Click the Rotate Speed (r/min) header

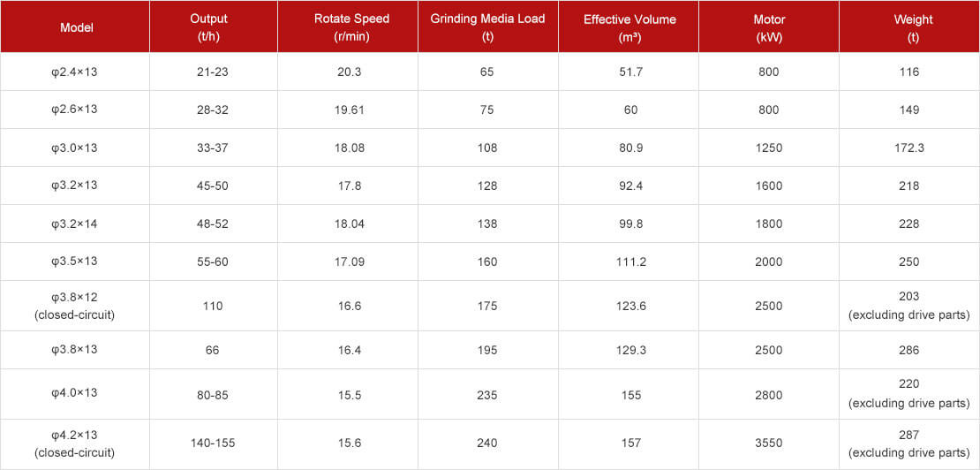click(x=352, y=27)
